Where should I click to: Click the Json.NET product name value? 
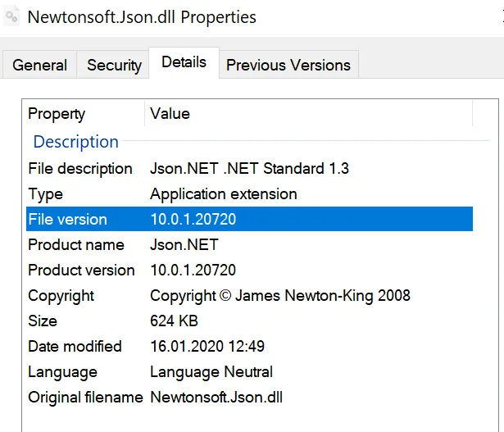tap(184, 244)
